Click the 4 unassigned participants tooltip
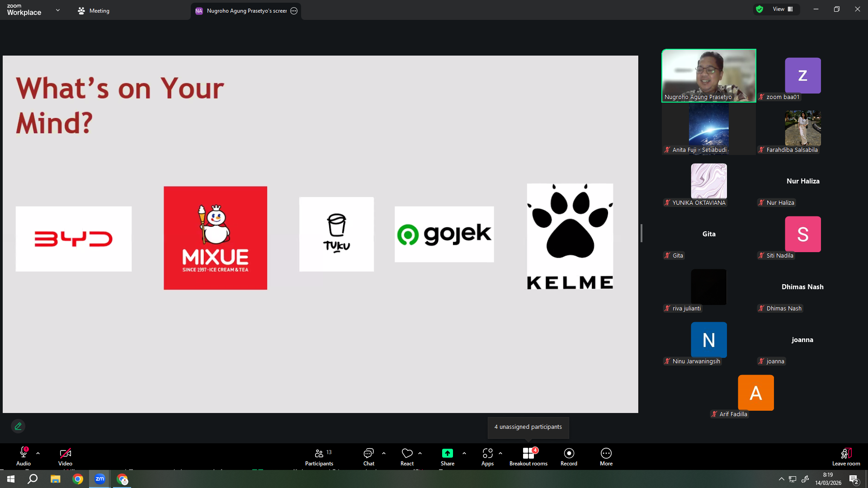868x488 pixels. click(x=528, y=427)
